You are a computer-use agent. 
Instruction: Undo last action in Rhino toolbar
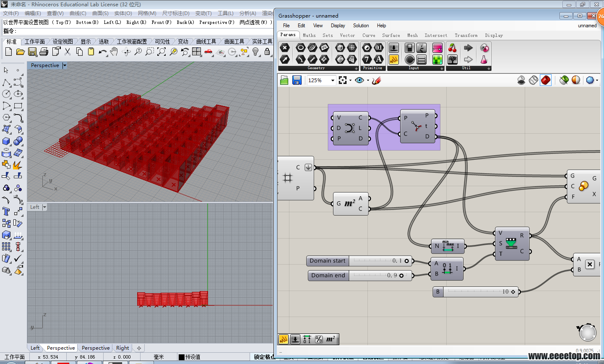(x=103, y=52)
